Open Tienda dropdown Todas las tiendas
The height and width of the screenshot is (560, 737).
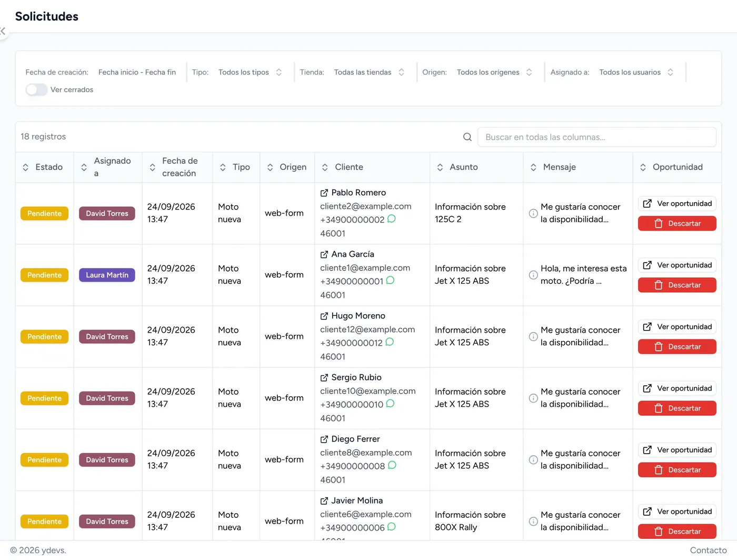[370, 73]
